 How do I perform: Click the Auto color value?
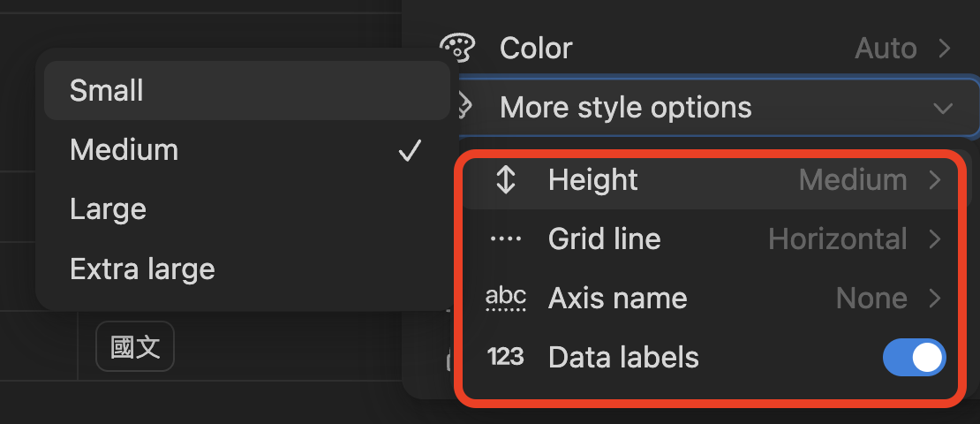(x=886, y=48)
